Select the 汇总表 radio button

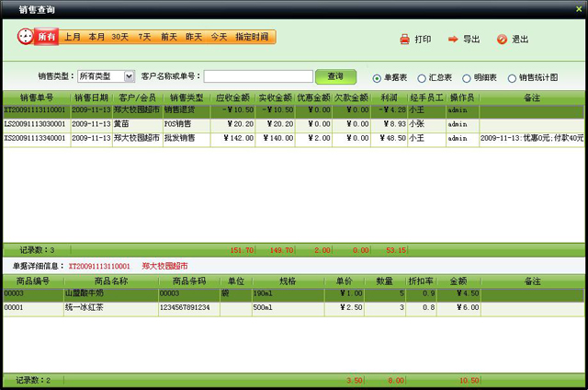coord(422,78)
